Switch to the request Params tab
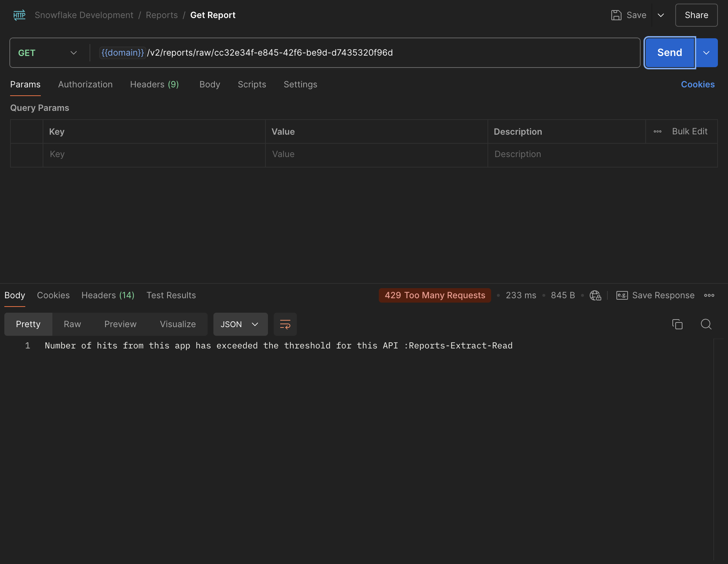 25,84
